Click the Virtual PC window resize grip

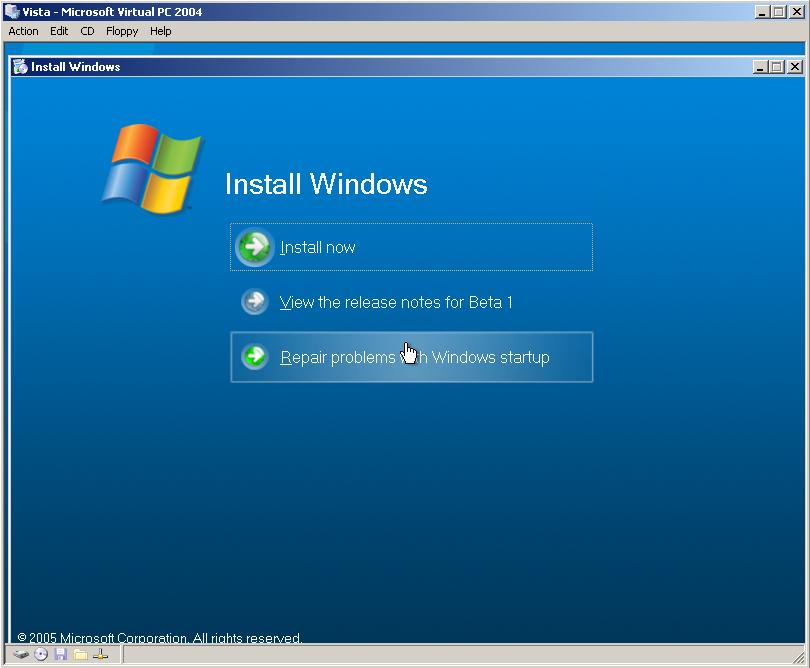800,657
